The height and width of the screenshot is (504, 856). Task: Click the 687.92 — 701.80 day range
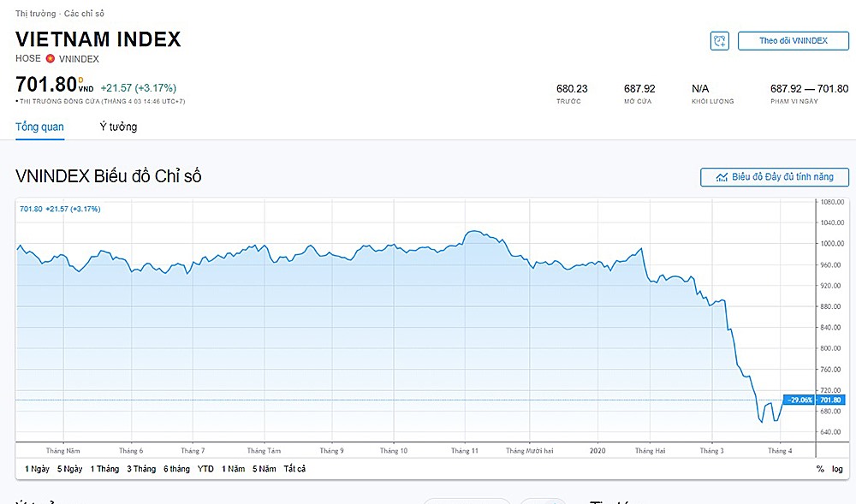[810, 88]
